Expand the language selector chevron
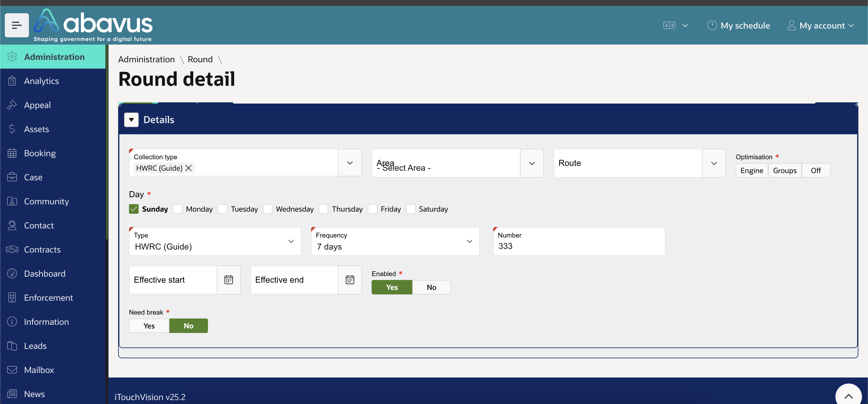 (685, 26)
